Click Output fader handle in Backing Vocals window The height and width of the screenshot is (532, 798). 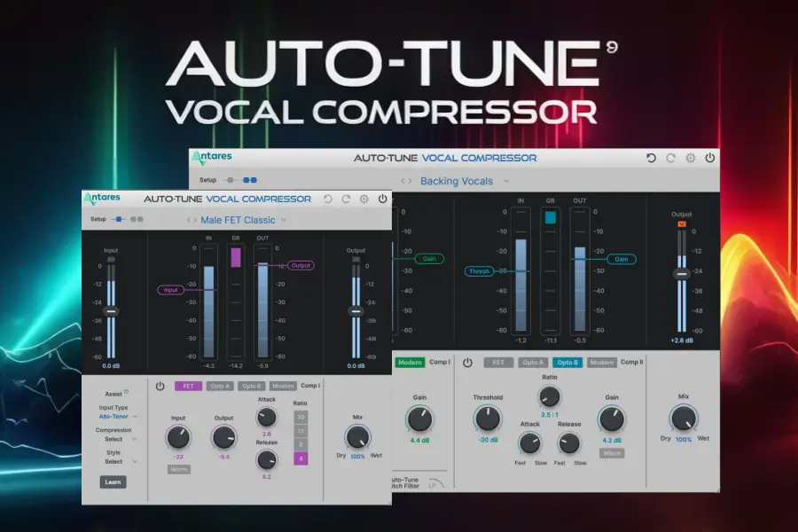pos(682,274)
